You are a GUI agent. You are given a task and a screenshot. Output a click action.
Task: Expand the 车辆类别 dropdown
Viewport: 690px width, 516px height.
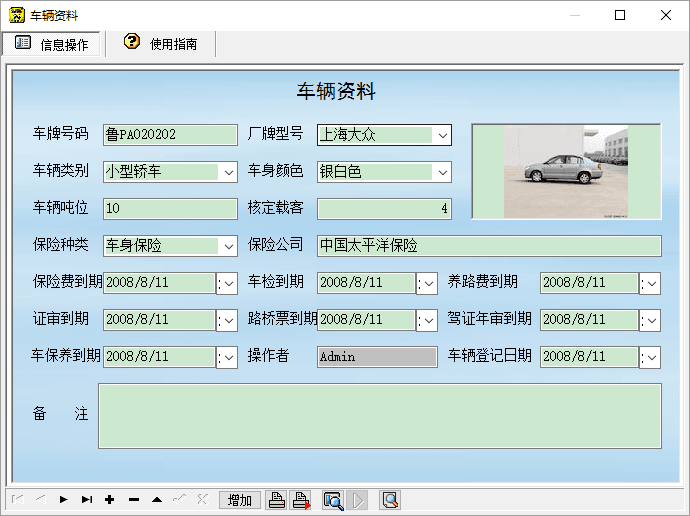tap(228, 172)
